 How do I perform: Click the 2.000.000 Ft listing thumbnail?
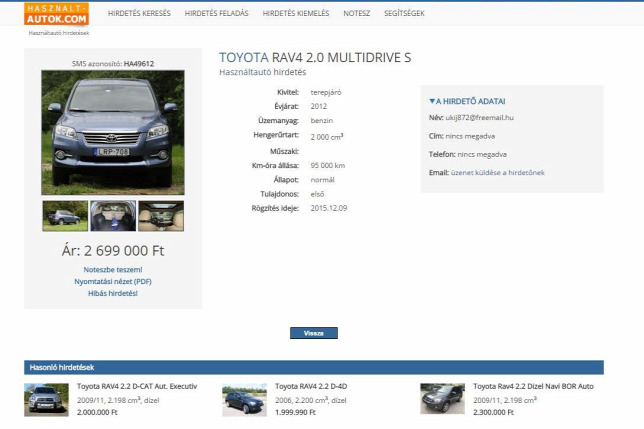[46, 400]
